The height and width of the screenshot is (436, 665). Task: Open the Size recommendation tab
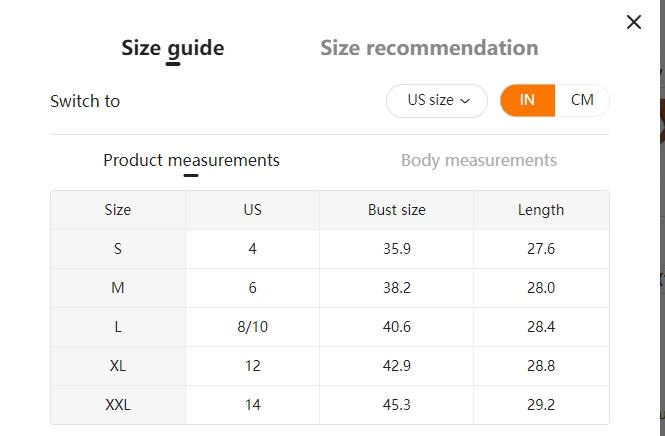[x=429, y=48]
